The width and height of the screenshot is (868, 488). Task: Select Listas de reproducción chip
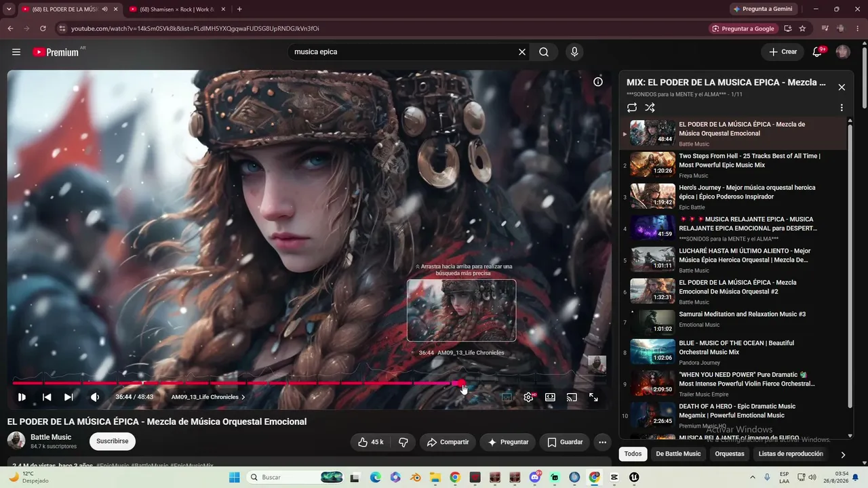click(791, 454)
